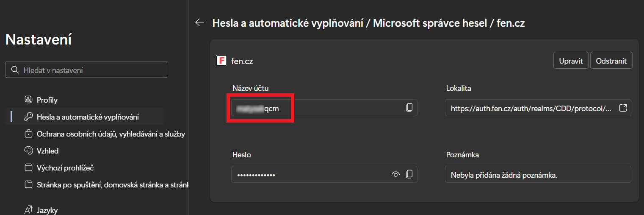Click the Vzhled palette icon
The height and width of the screenshot is (215, 644).
click(x=28, y=151)
